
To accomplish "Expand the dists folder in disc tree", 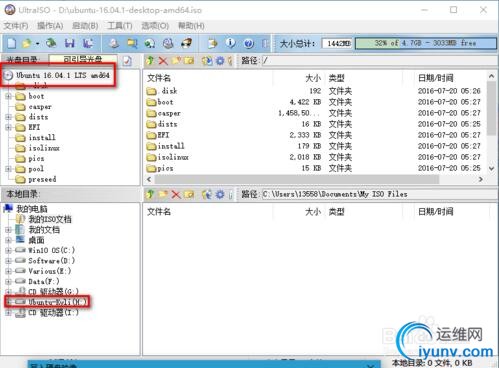I will 9,117.
